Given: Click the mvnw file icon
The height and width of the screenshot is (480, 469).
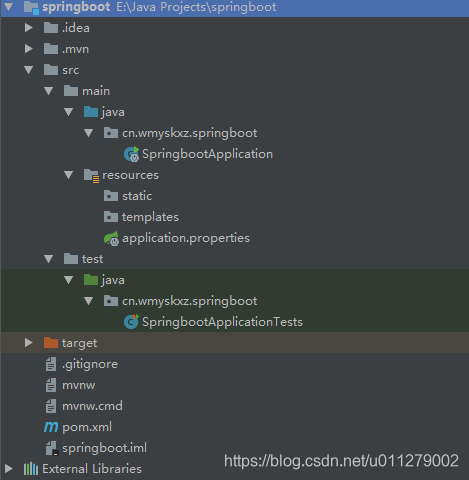Looking at the screenshot, I should (x=51, y=385).
